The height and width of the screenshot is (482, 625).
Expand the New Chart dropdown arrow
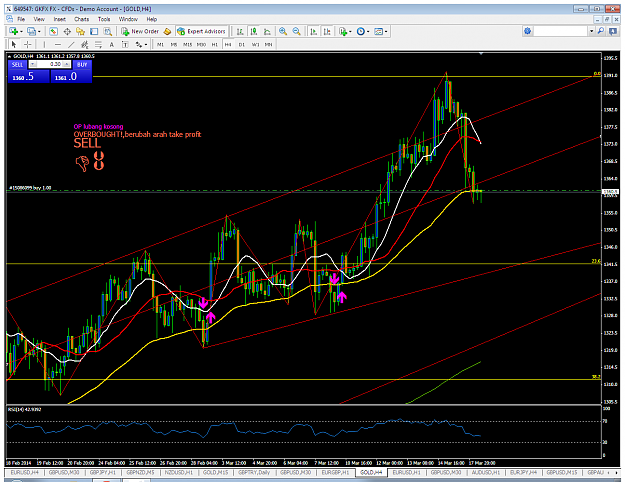[x=21, y=31]
